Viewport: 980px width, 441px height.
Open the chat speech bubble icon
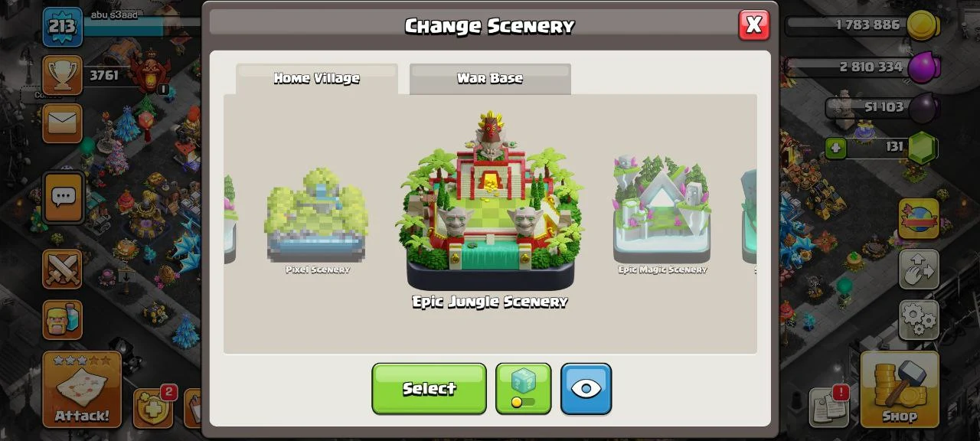(x=63, y=198)
